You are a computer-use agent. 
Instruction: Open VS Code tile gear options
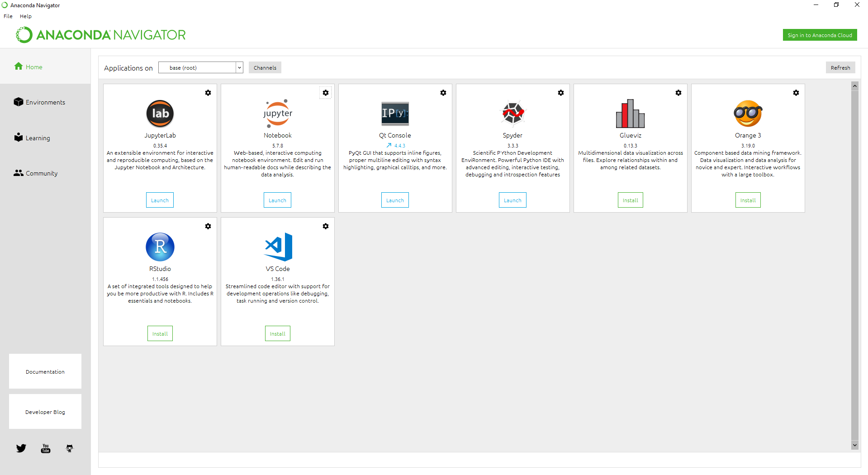326,226
